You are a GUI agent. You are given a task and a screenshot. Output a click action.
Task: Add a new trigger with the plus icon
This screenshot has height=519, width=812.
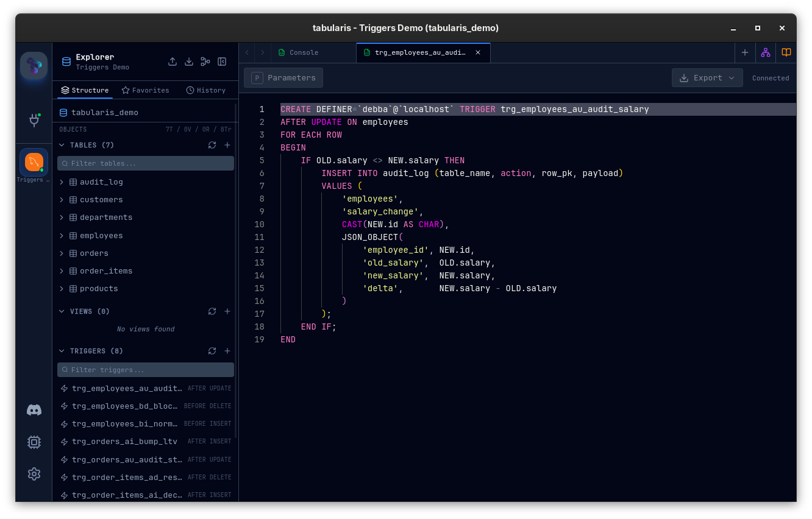tap(227, 351)
